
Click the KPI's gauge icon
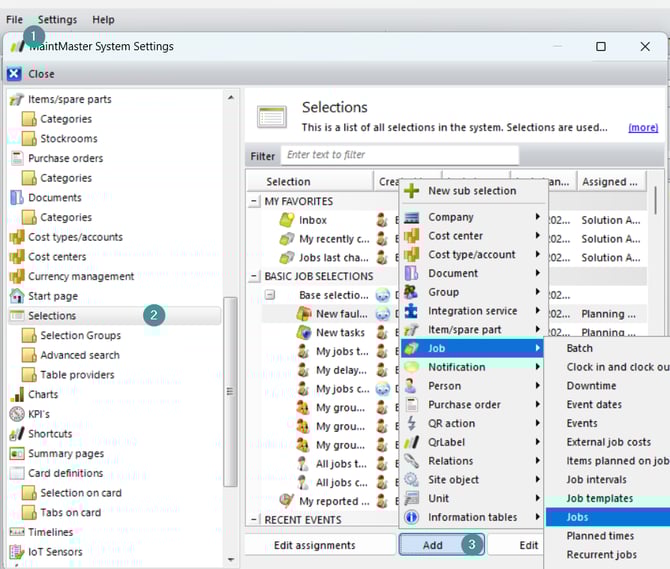[17, 414]
